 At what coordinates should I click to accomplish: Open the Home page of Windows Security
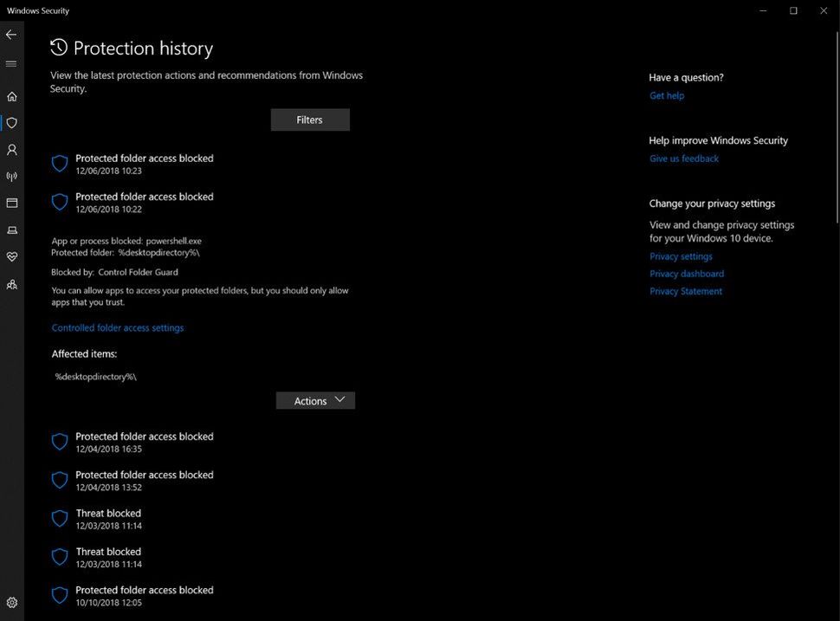point(11,96)
